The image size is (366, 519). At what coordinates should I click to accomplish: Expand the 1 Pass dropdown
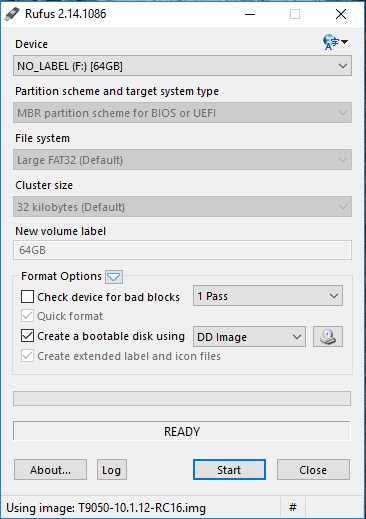point(268,296)
